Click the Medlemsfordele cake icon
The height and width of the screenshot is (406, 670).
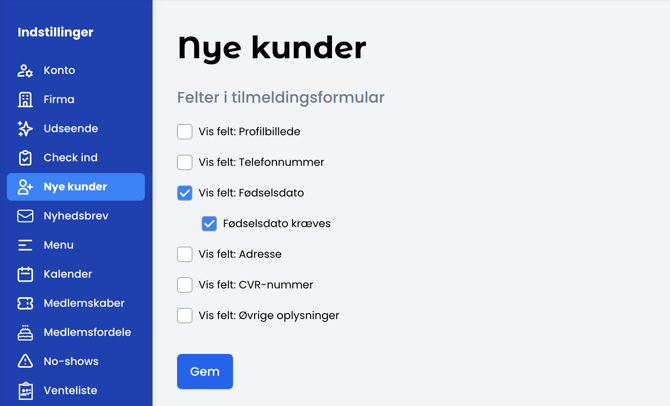(x=25, y=332)
